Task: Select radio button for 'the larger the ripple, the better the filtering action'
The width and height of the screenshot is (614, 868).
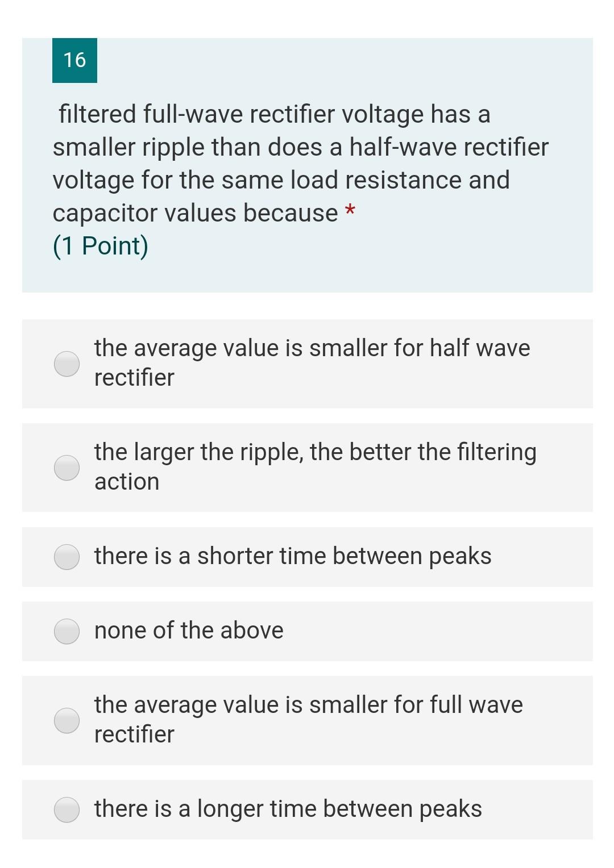Action: tap(68, 468)
